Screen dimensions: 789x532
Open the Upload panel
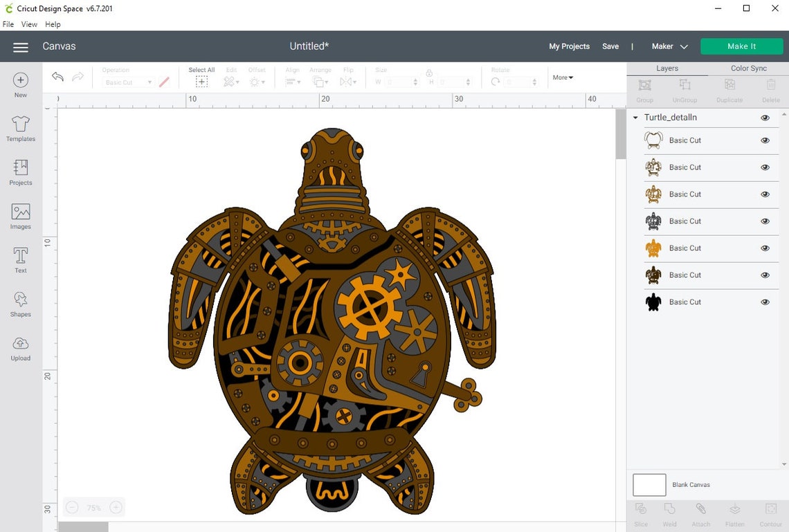21,348
